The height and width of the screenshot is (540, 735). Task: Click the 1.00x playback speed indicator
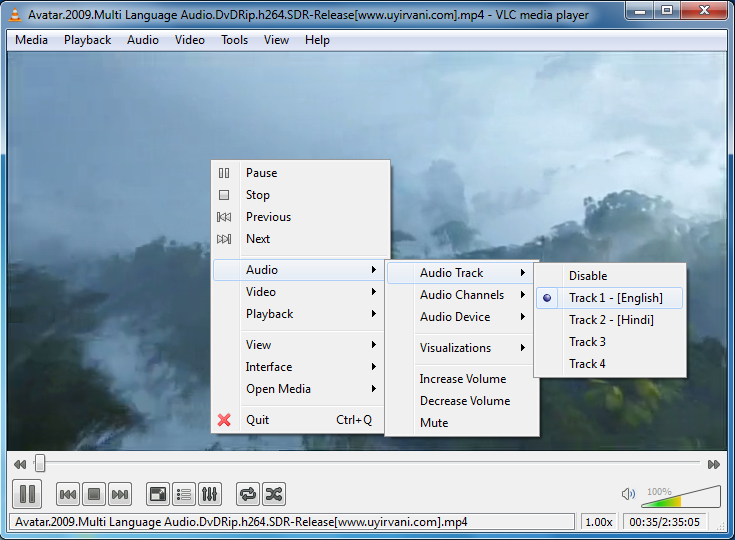(599, 522)
